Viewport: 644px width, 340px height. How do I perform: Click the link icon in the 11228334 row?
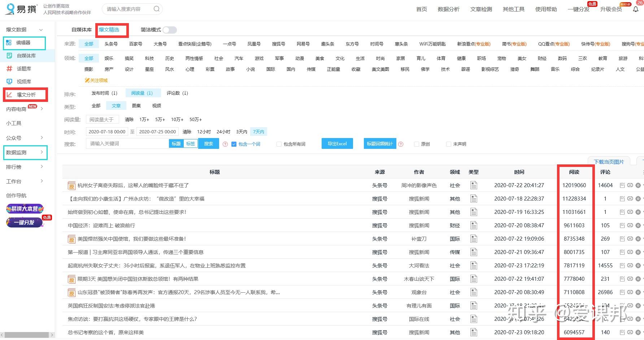[630, 199]
